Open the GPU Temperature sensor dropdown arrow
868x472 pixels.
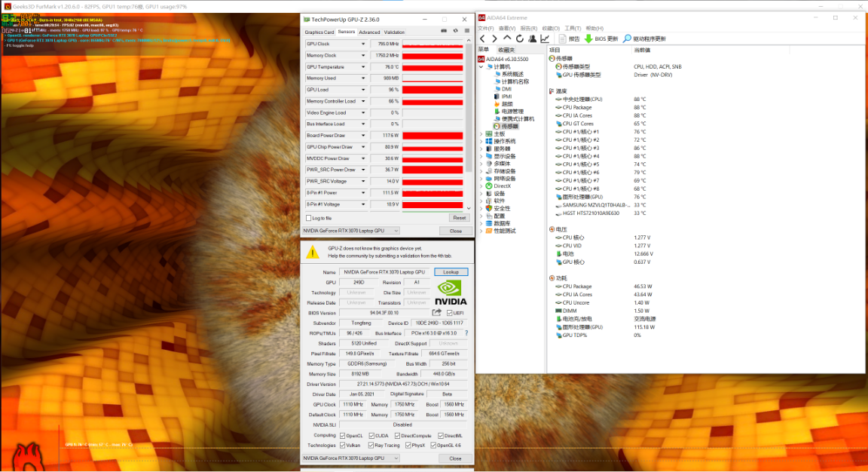pyautogui.click(x=363, y=67)
